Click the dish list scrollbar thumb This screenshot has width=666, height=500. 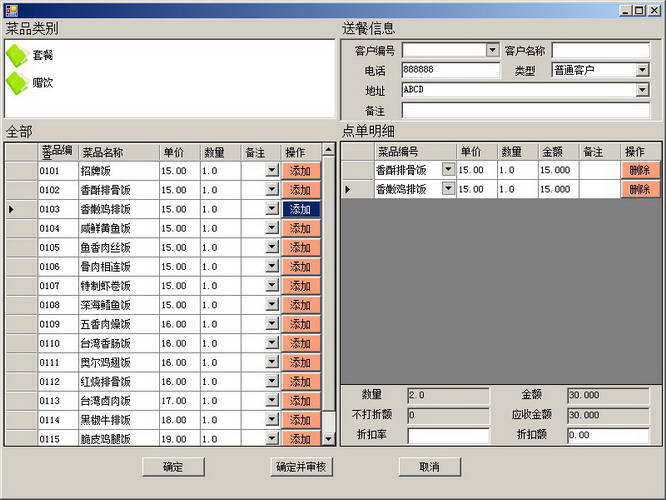(328, 283)
